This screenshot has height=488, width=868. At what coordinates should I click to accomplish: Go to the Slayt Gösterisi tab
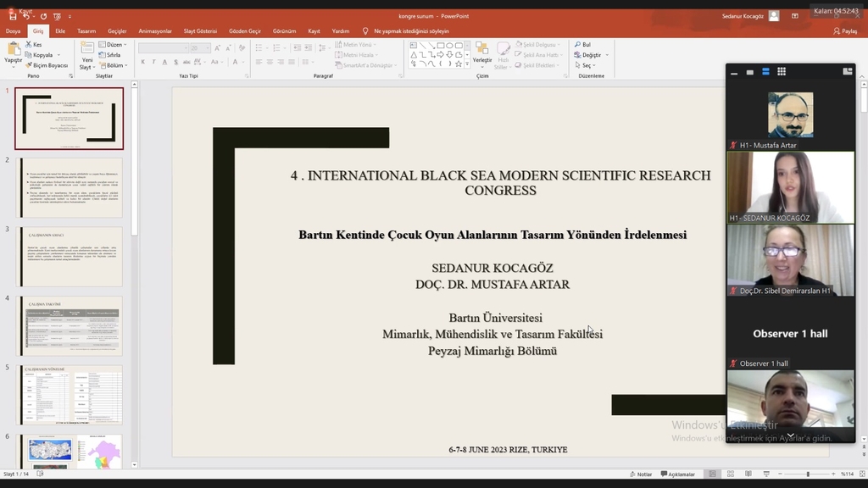coord(200,31)
